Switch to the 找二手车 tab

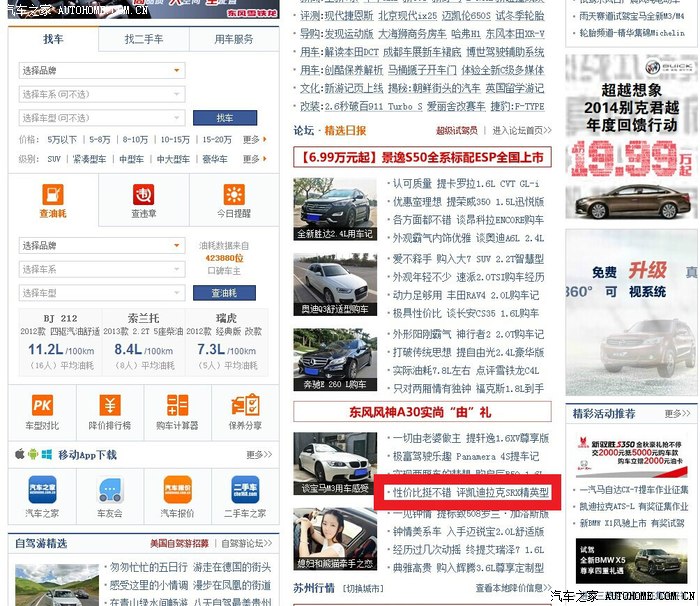(143, 39)
